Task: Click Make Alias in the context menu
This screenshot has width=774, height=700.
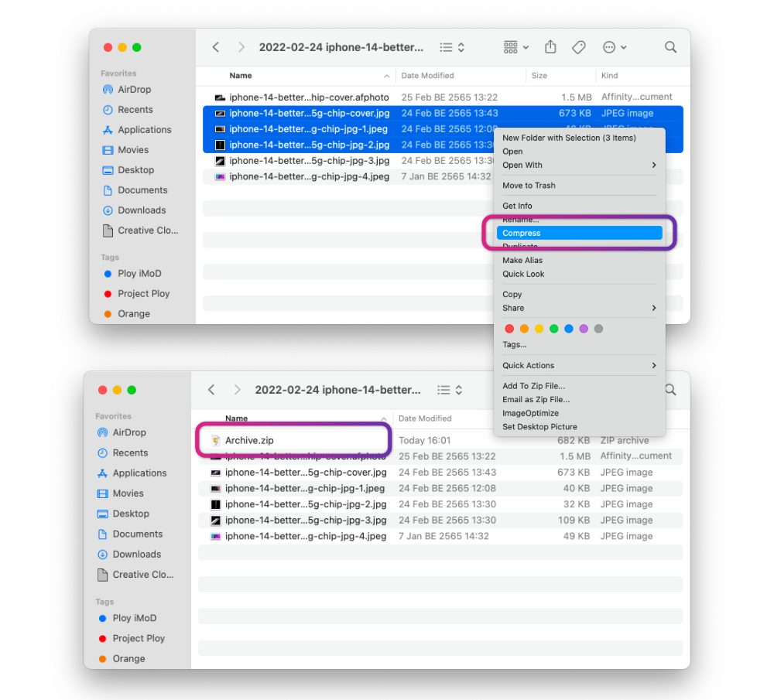Action: 522,261
